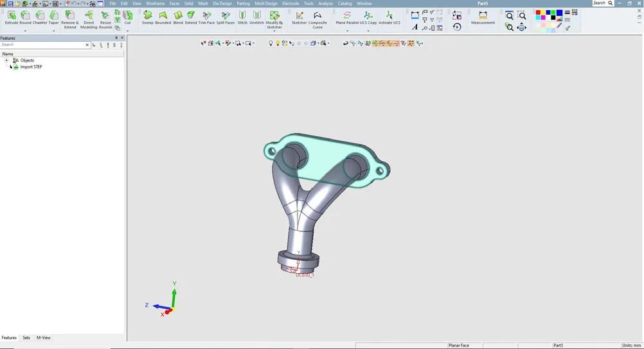Create a Plane Parallel
This screenshot has width=644, height=349.
pyautogui.click(x=347, y=17)
